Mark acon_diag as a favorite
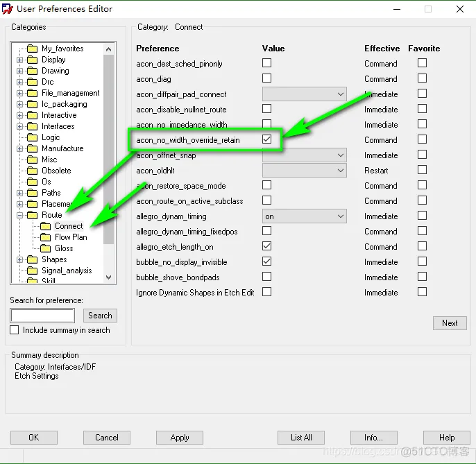The width and height of the screenshot is (476, 464). (x=423, y=78)
